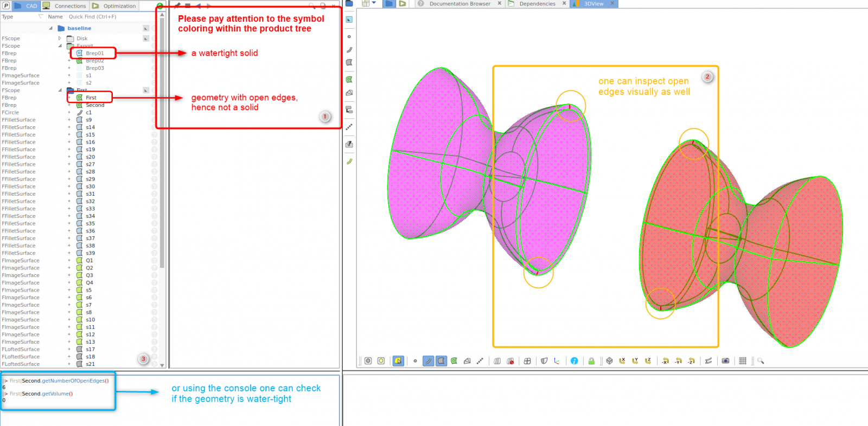Click the camera screenshot icon

point(725,361)
